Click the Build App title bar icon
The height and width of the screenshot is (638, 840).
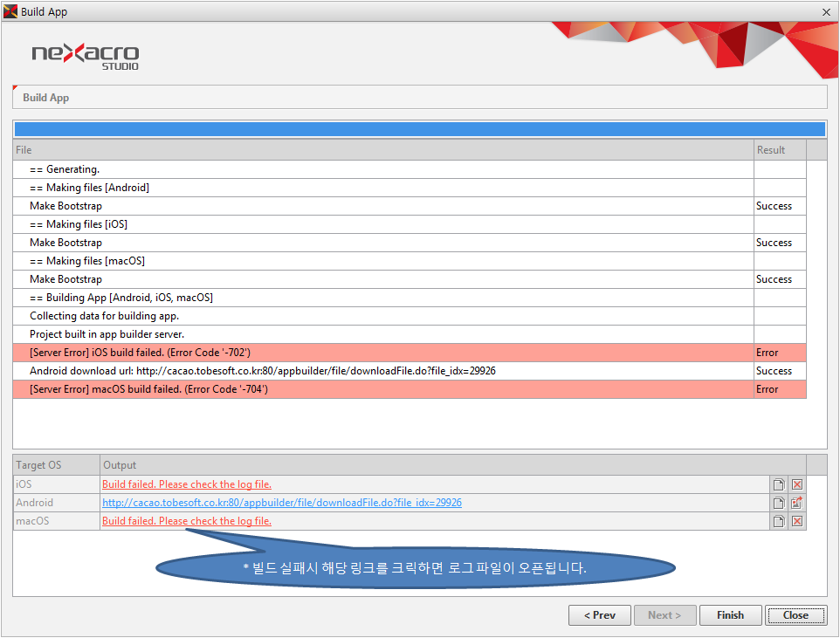pyautogui.click(x=10, y=11)
